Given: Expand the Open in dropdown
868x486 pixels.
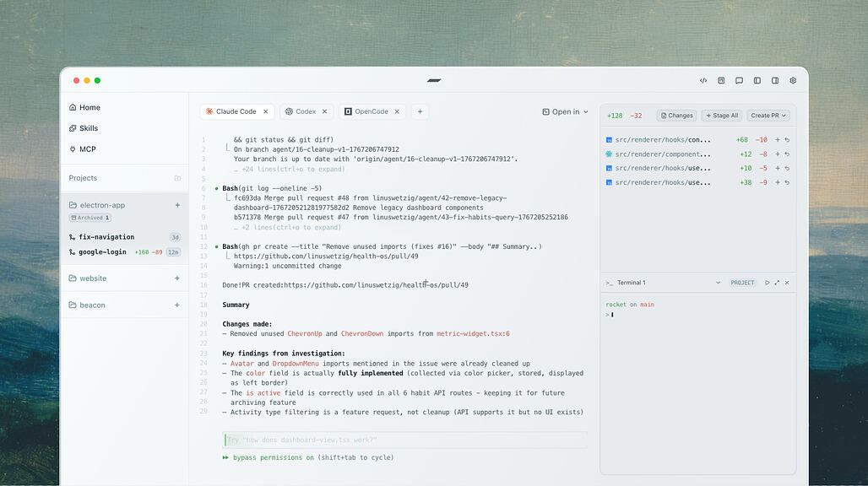Looking at the screenshot, I should tap(565, 111).
